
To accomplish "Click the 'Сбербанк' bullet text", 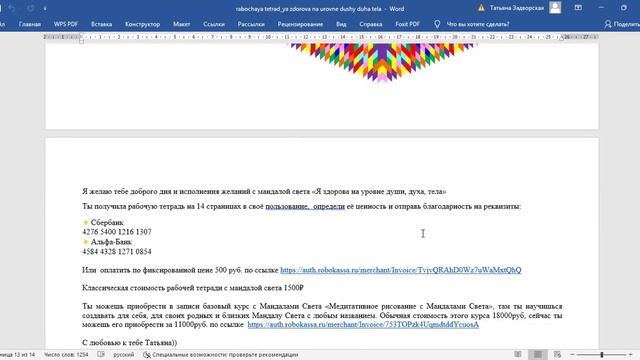I will (107, 222).
